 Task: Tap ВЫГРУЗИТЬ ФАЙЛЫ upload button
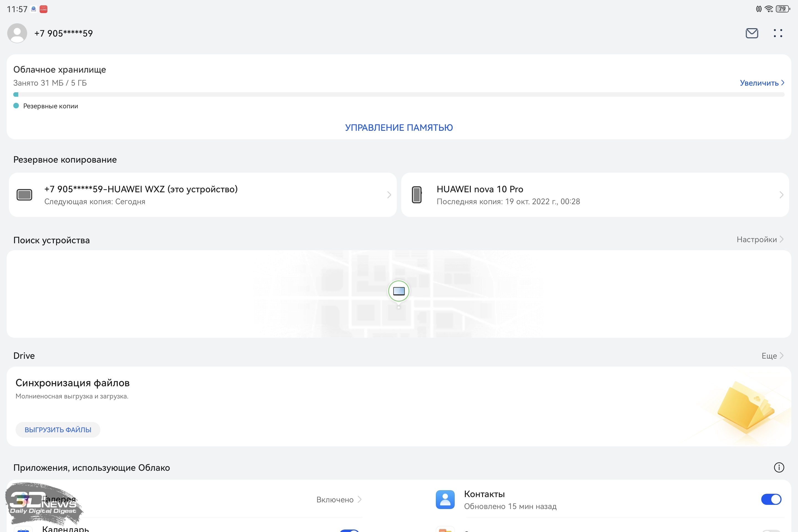tap(58, 430)
